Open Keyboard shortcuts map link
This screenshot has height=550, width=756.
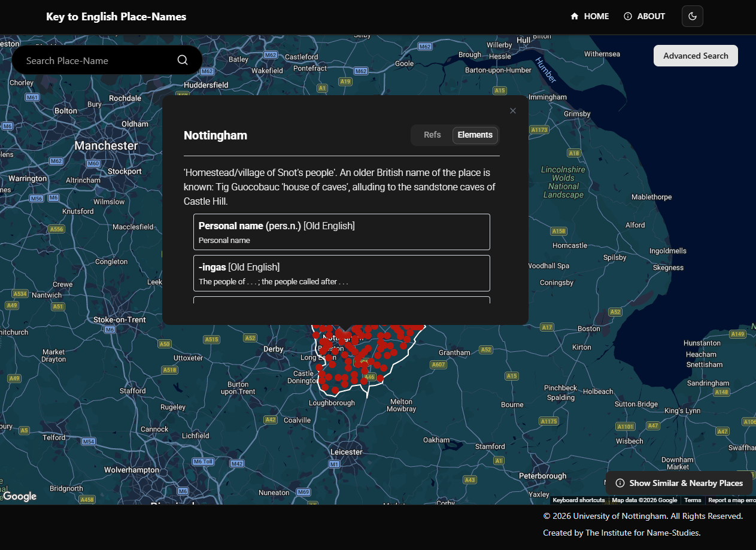tap(578, 500)
